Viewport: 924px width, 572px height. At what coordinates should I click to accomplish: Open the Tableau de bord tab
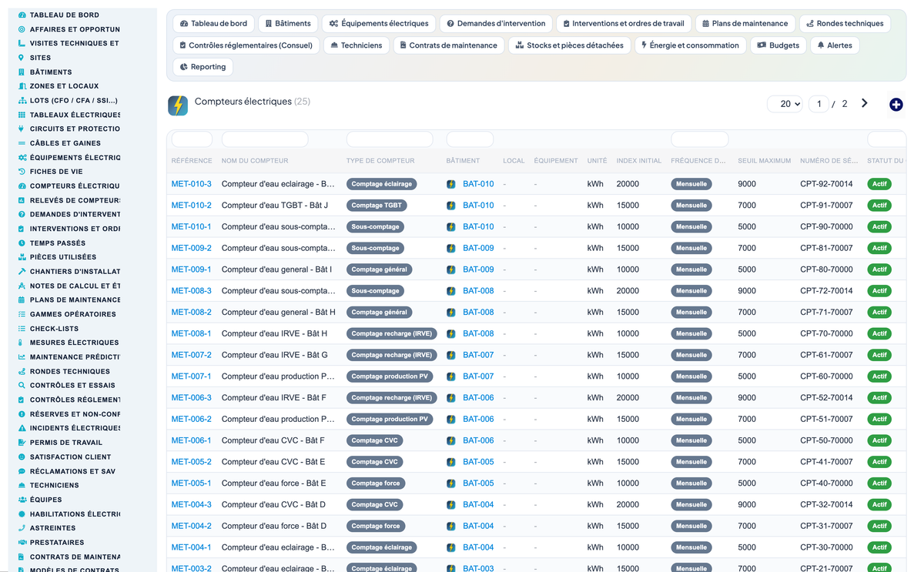[213, 24]
